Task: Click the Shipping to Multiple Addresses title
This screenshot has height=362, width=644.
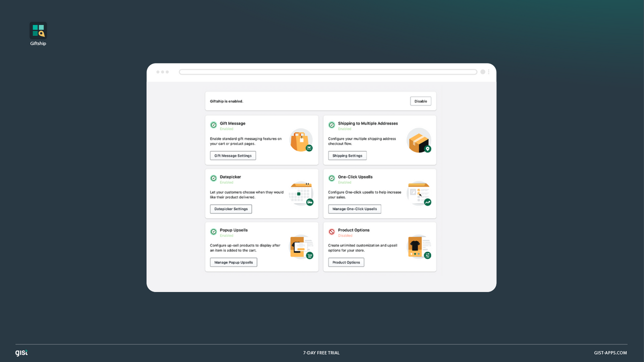Action: 368,123
